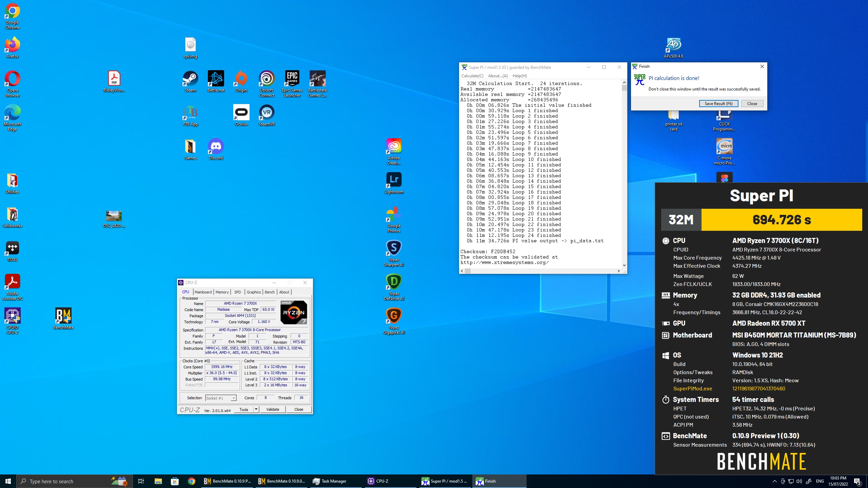This screenshot has width=868, height=488.
Task: Switch to the Mainboard tab in CPU-Z
Action: [203, 292]
